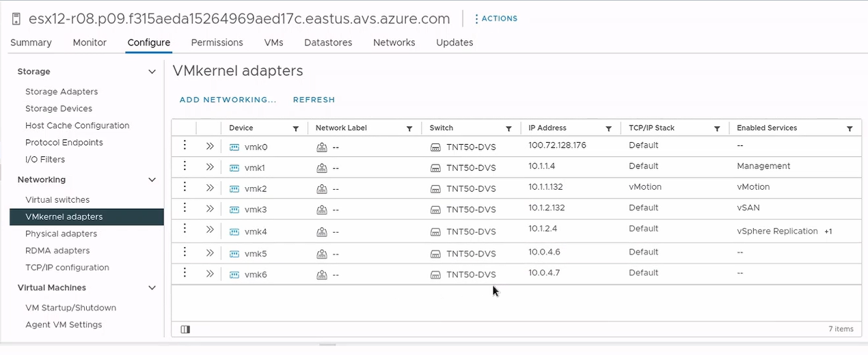This screenshot has width=868, height=355.
Task: Filter the IP Address column
Action: tap(608, 128)
